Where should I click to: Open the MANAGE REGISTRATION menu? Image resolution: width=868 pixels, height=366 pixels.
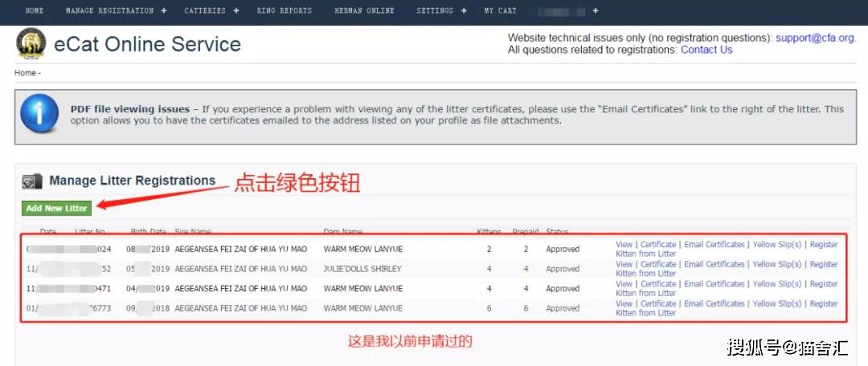click(x=109, y=10)
